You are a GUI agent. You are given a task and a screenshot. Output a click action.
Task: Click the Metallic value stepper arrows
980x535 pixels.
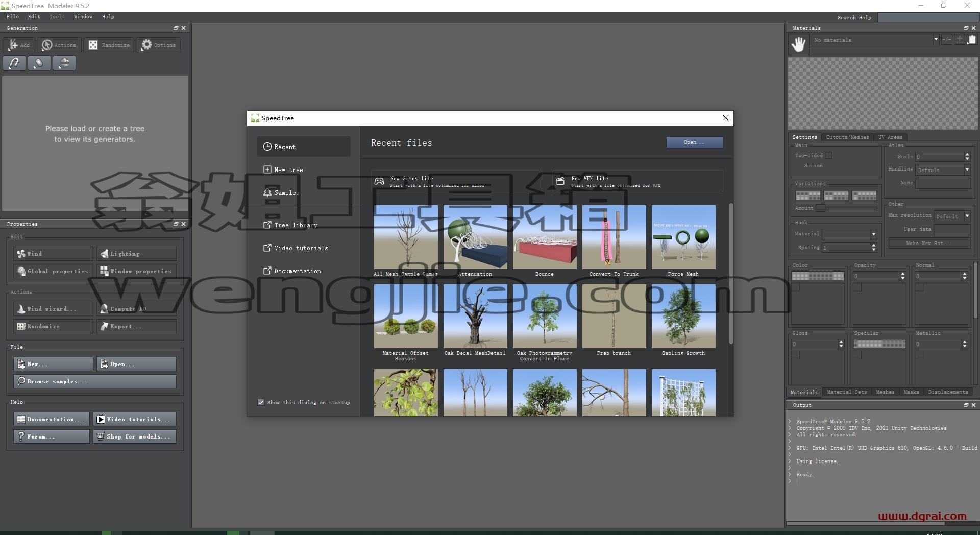[x=965, y=344]
